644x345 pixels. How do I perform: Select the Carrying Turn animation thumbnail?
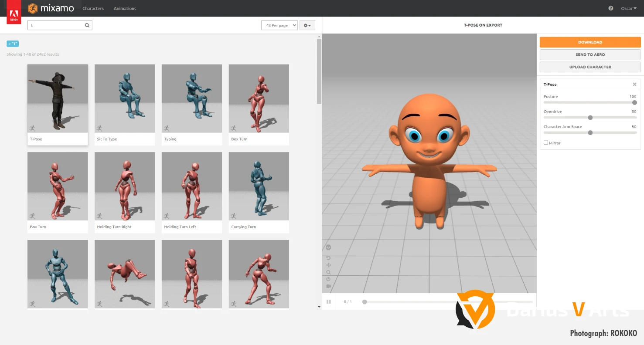[x=259, y=186]
